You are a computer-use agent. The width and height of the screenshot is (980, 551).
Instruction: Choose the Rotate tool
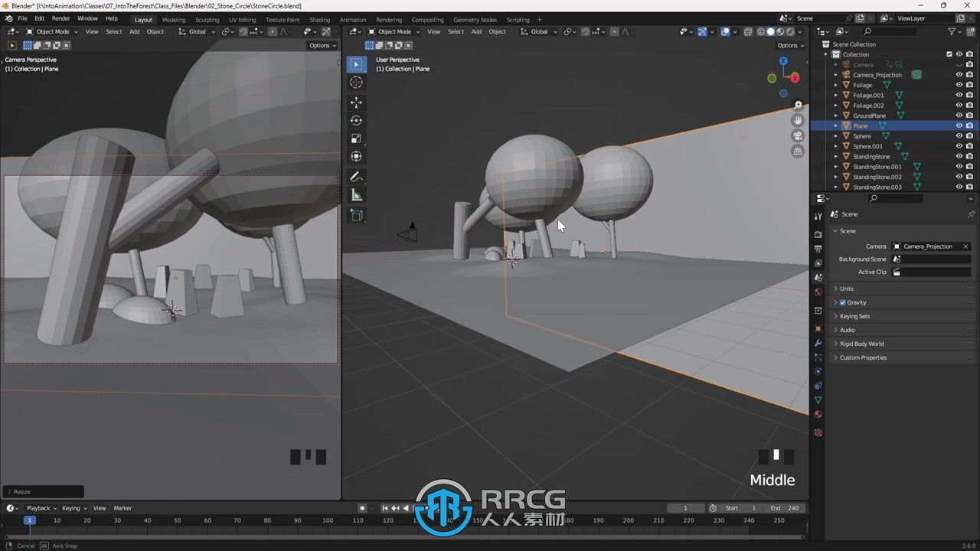pyautogui.click(x=356, y=120)
